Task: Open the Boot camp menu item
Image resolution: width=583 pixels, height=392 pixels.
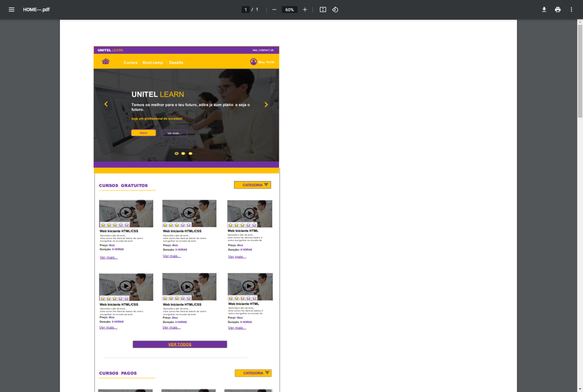Action: coord(153,63)
